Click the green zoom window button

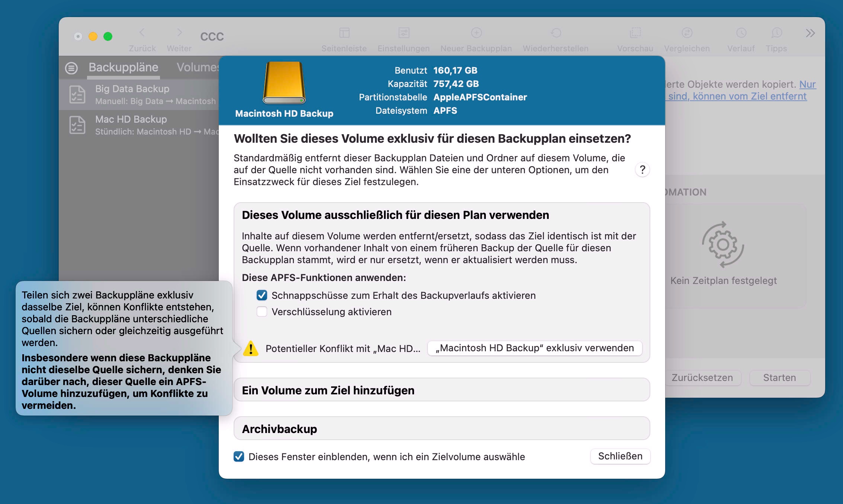point(108,36)
